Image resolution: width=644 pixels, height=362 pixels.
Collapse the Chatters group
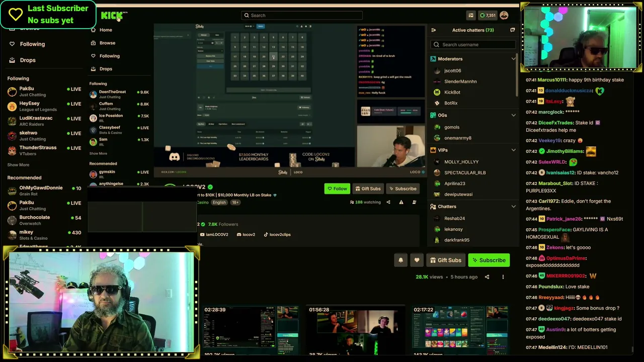[513, 206]
